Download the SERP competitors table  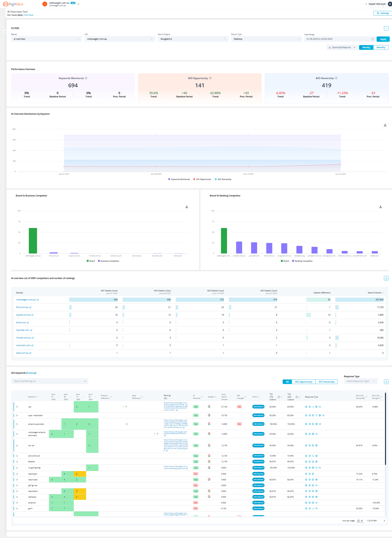[x=386, y=278]
